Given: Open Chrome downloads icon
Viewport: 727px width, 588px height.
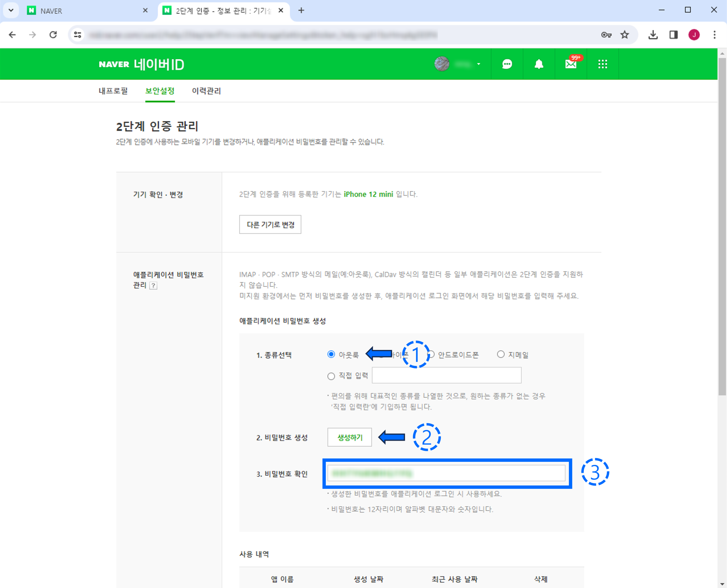Looking at the screenshot, I should 653,34.
